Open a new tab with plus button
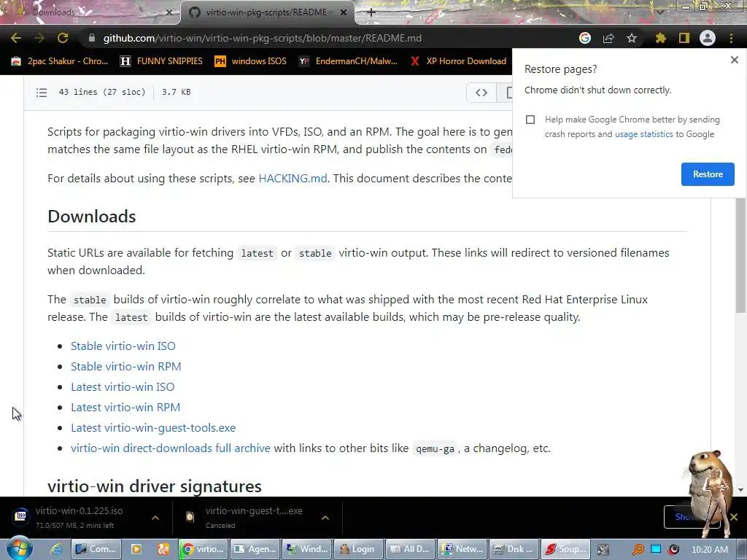 point(371,12)
